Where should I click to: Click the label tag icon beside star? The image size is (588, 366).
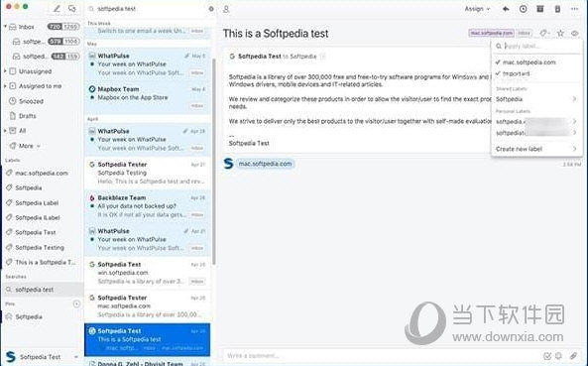tap(544, 34)
